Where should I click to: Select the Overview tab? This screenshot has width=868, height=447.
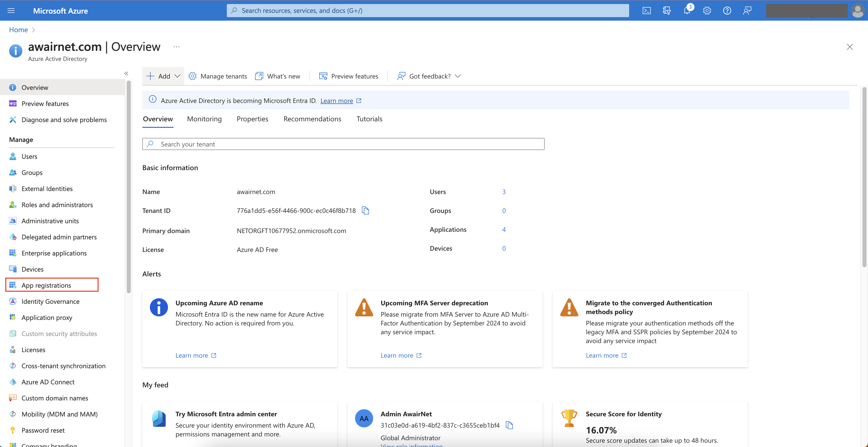(158, 119)
